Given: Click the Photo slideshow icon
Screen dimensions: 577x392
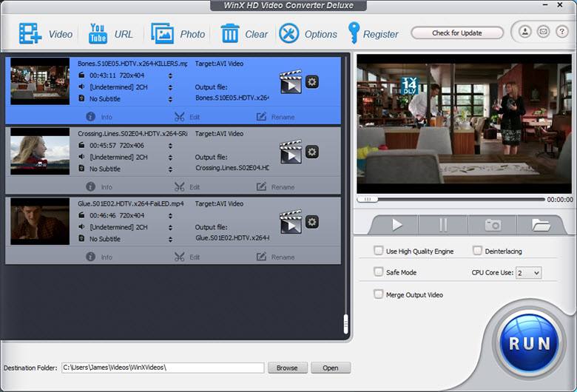Looking at the screenshot, I should (162, 34).
